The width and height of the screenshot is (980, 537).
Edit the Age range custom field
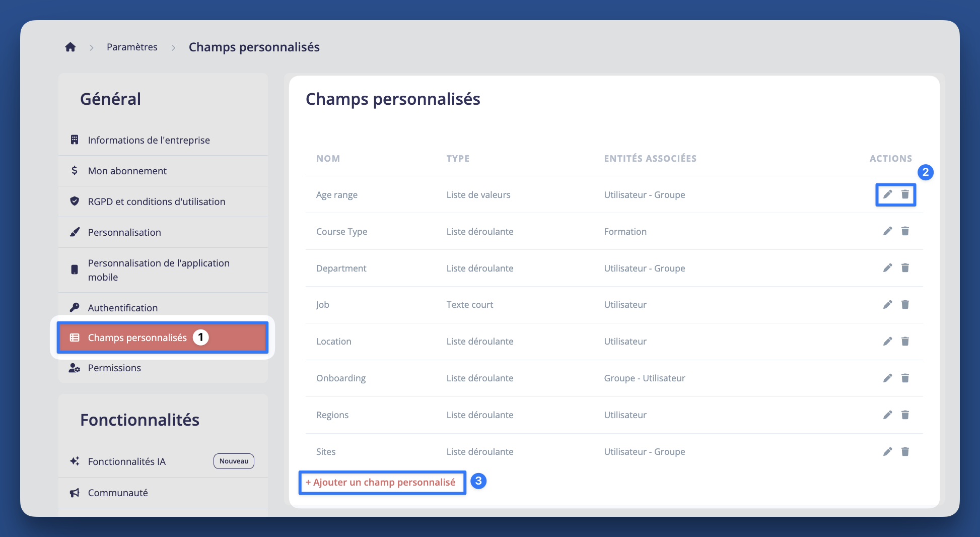(x=887, y=194)
